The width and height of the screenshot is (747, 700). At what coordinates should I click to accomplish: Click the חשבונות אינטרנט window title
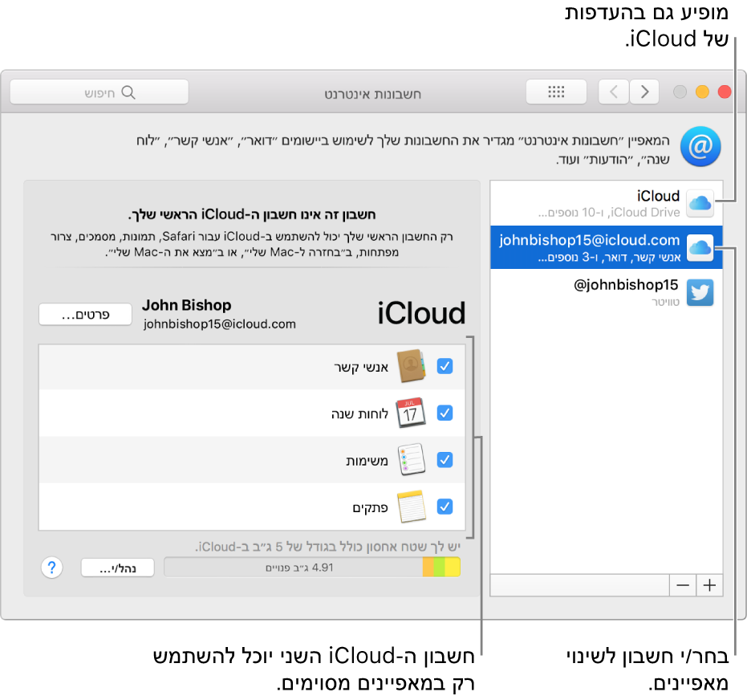pos(372,94)
